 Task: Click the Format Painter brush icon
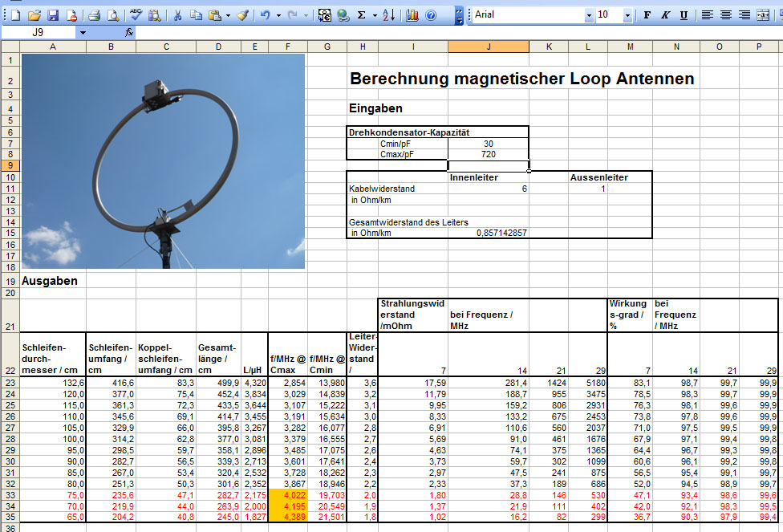tap(242, 15)
